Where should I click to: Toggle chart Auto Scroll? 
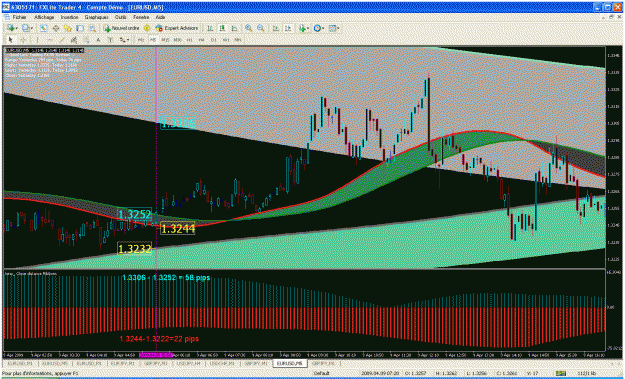click(x=276, y=28)
